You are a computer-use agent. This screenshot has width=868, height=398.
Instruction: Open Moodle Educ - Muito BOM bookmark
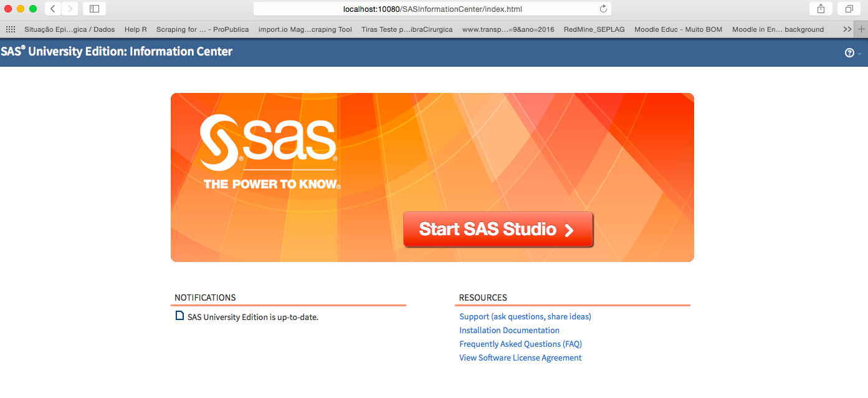click(679, 29)
